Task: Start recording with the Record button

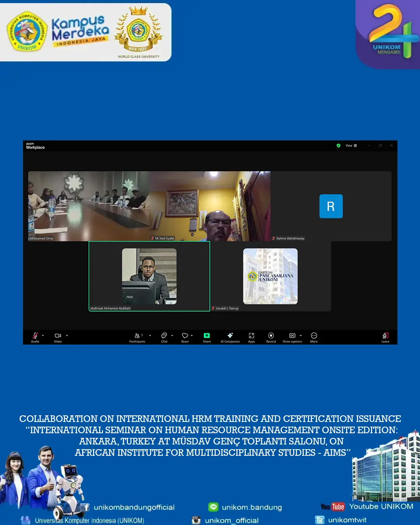Action: click(x=271, y=336)
